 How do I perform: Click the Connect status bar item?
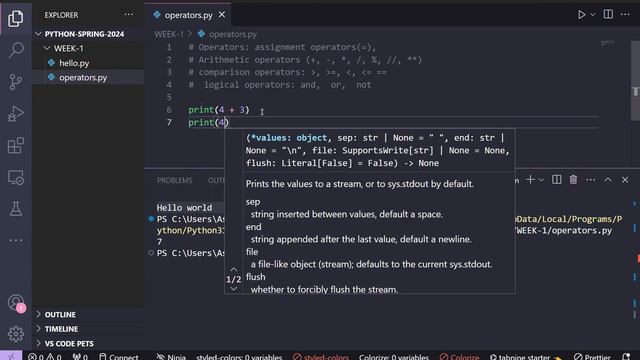119,356
